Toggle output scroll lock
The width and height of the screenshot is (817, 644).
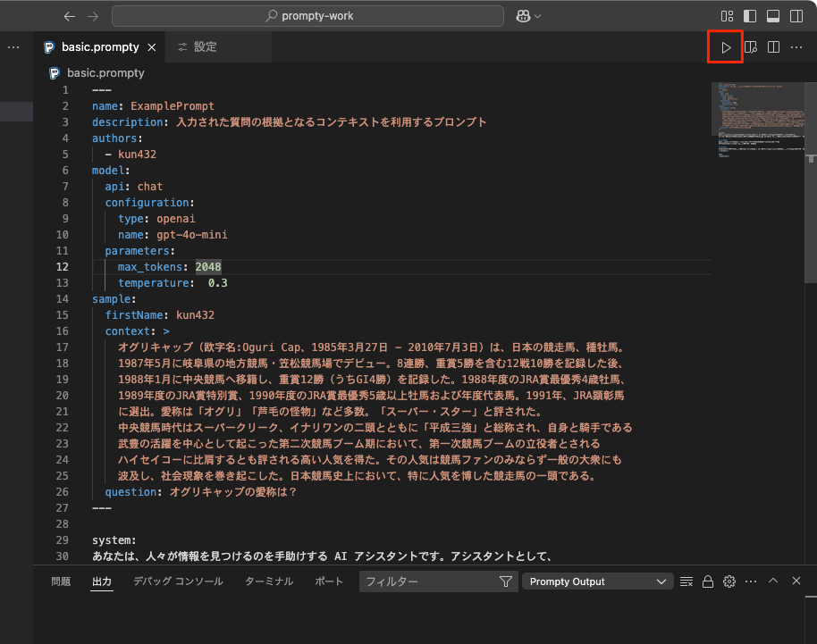708,581
